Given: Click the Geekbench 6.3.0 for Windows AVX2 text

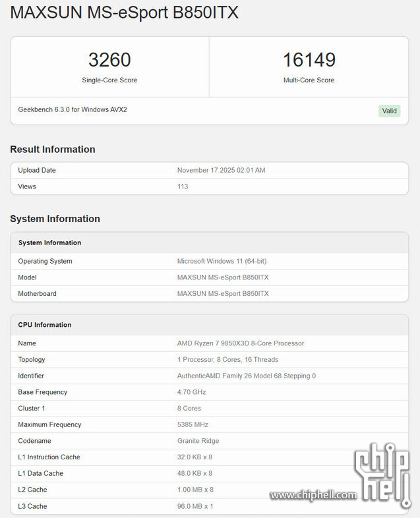Looking at the screenshot, I should coord(73,109).
